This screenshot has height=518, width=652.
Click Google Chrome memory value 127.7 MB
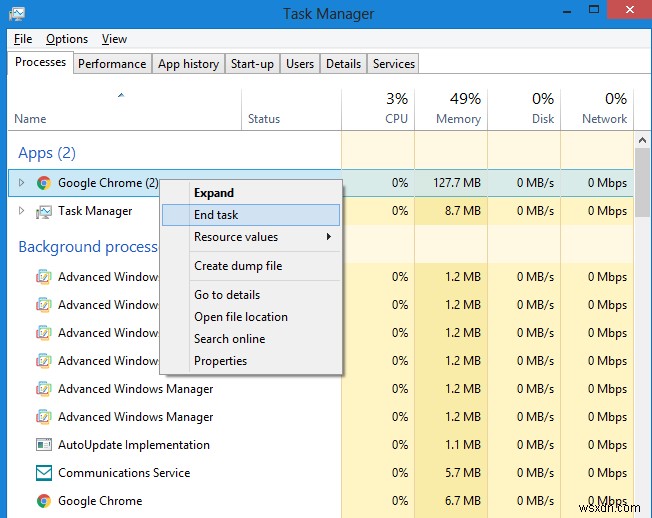tap(457, 183)
